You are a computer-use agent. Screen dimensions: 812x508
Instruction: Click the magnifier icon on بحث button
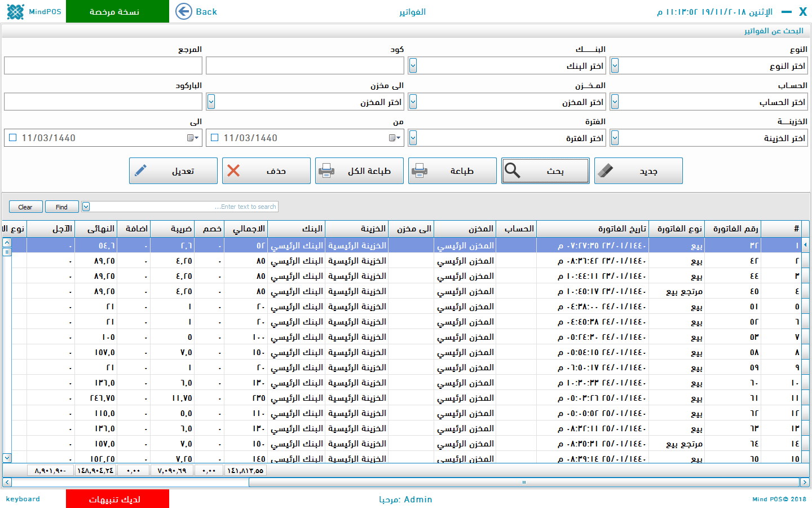(x=512, y=170)
